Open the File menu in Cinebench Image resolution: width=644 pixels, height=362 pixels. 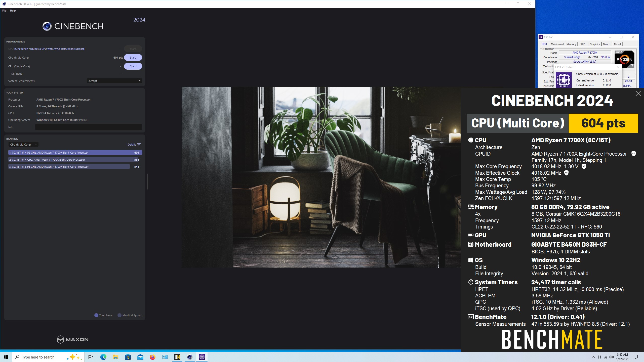click(4, 11)
